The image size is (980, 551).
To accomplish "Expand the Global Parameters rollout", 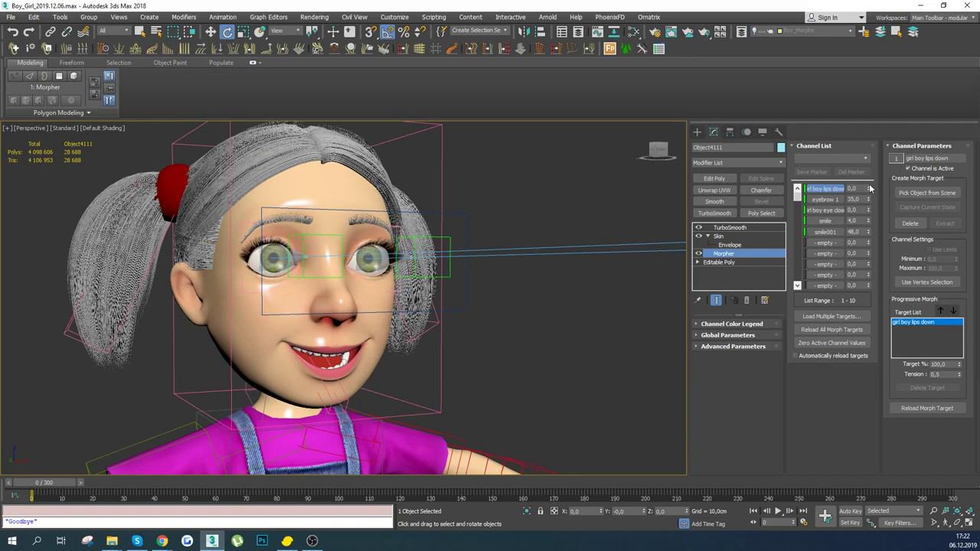I will tap(727, 335).
